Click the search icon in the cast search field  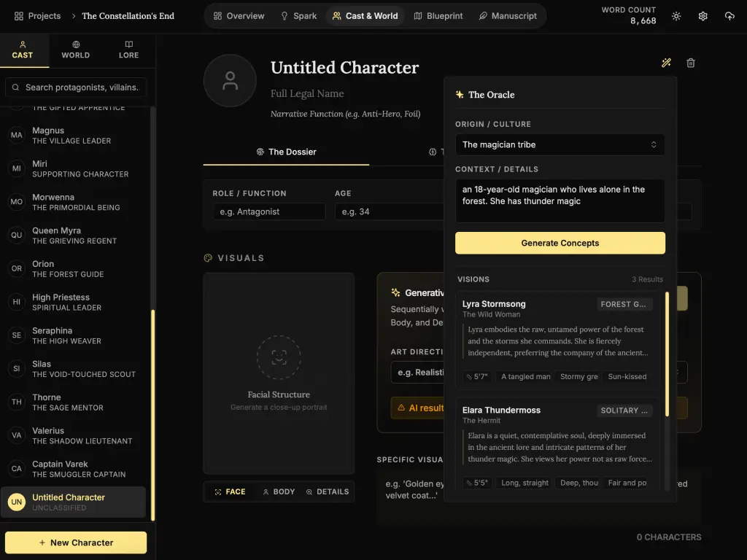pyautogui.click(x=15, y=87)
